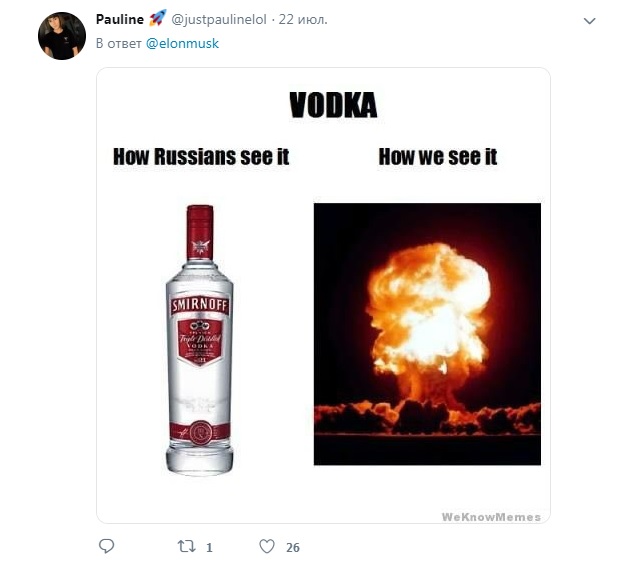
Task: Retweet this post using the arrows icon
Action: (x=187, y=547)
